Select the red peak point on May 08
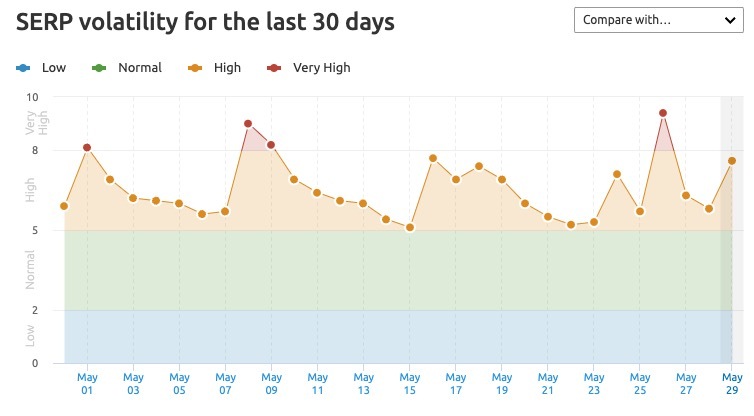 (x=248, y=124)
